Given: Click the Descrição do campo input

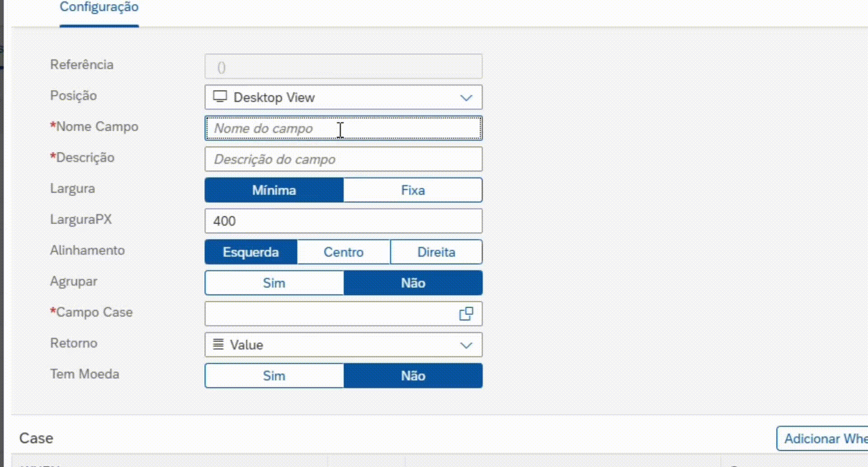Looking at the screenshot, I should [x=344, y=159].
